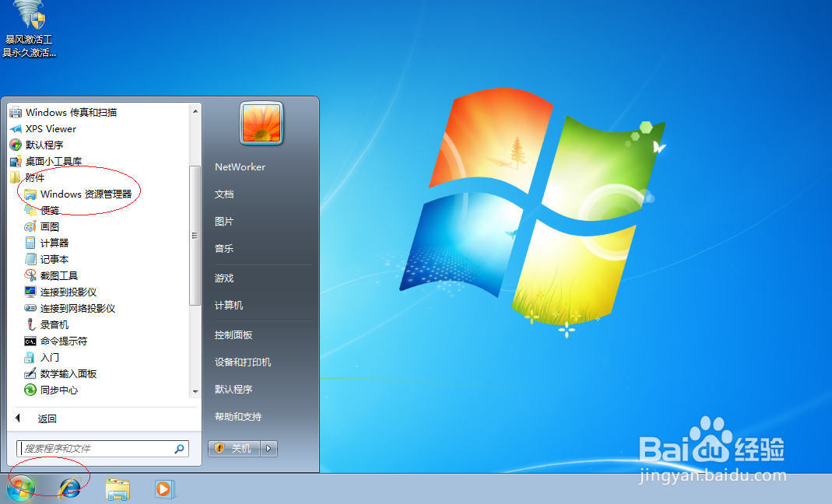The height and width of the screenshot is (504, 832).
Task: Open Internet Explorer from taskbar
Action: [x=70, y=488]
